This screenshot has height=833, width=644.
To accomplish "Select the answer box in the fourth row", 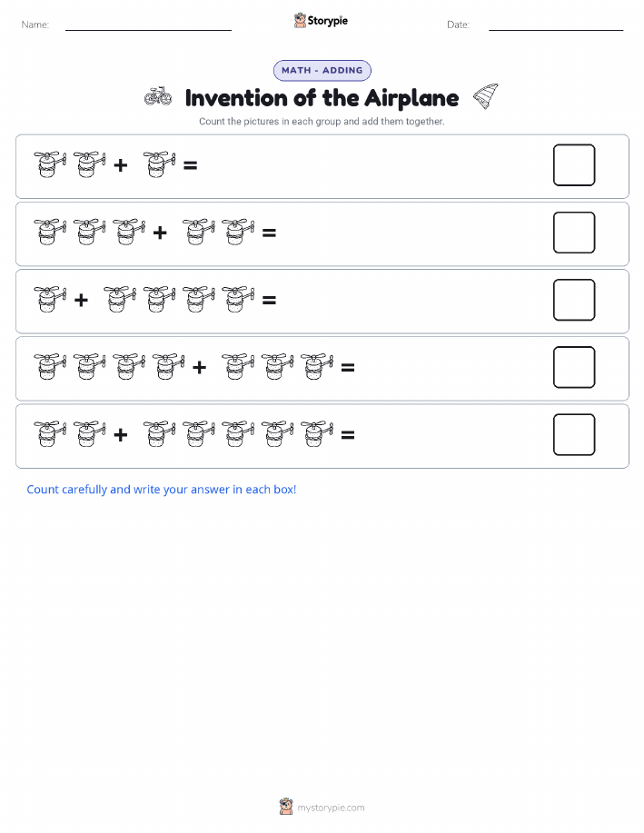I will click(x=574, y=368).
